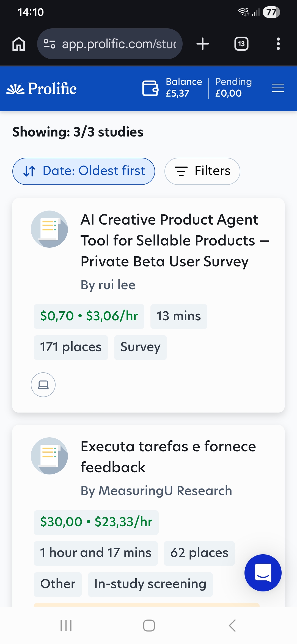
Task: Select the Other category tag
Action: point(57,584)
